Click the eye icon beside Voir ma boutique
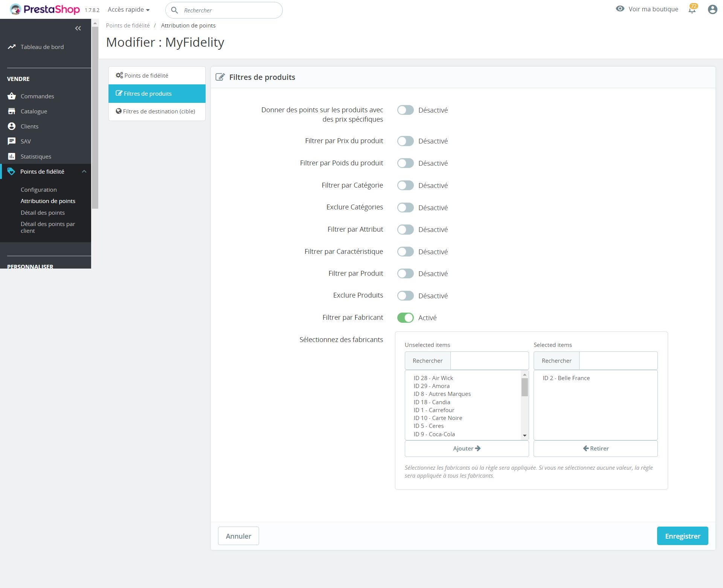 [620, 9]
